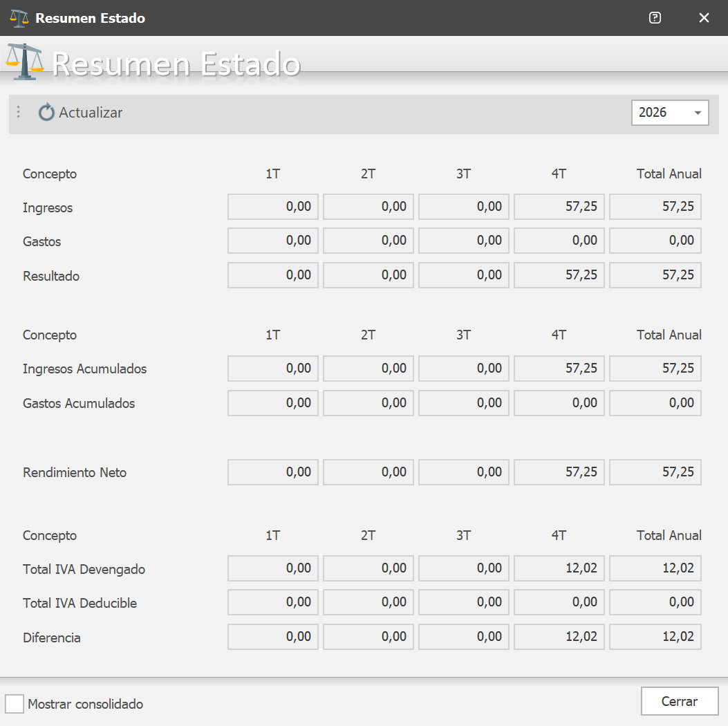The image size is (728, 726).
Task: Click the Actualizar refresh icon
Action: pos(46,112)
